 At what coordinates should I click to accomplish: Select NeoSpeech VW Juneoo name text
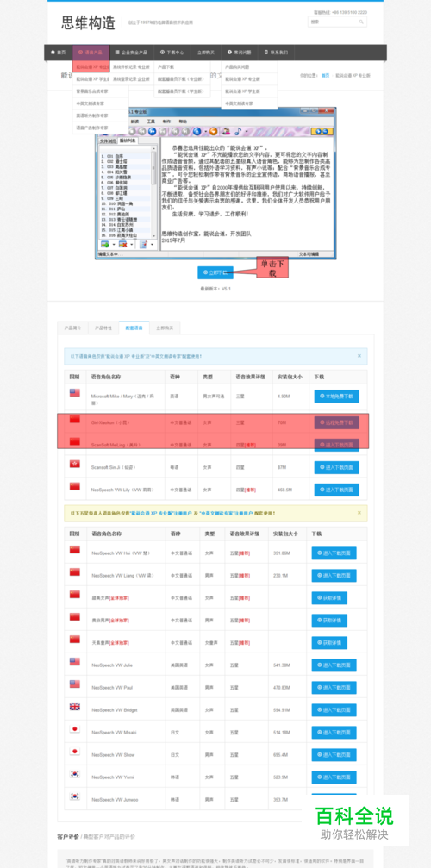point(116,800)
